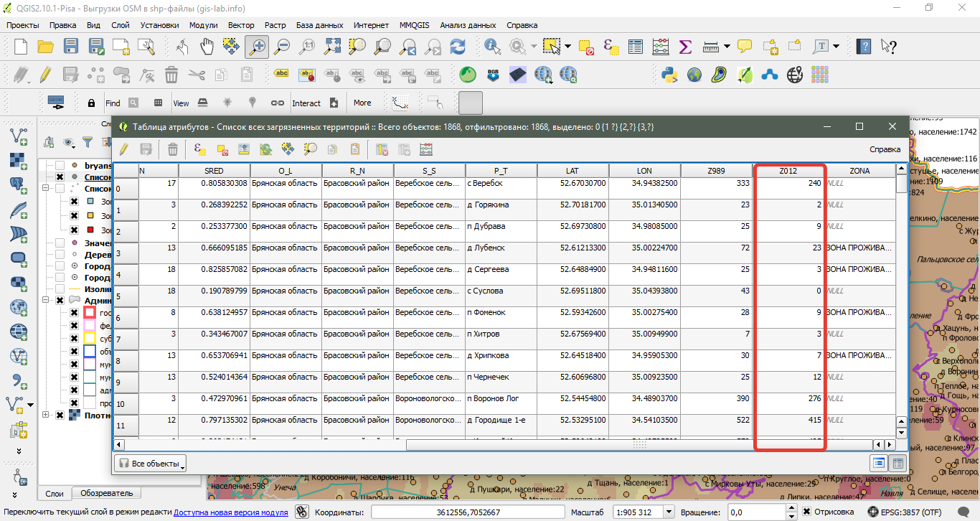Click the Доступна новая версия модуля link
Screen dimensions: 980x521
click(x=230, y=512)
